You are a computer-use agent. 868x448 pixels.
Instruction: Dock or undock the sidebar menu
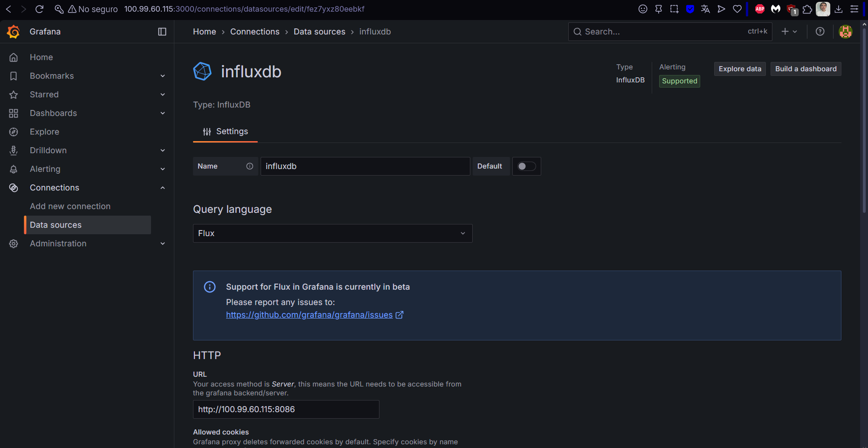pyautogui.click(x=162, y=32)
